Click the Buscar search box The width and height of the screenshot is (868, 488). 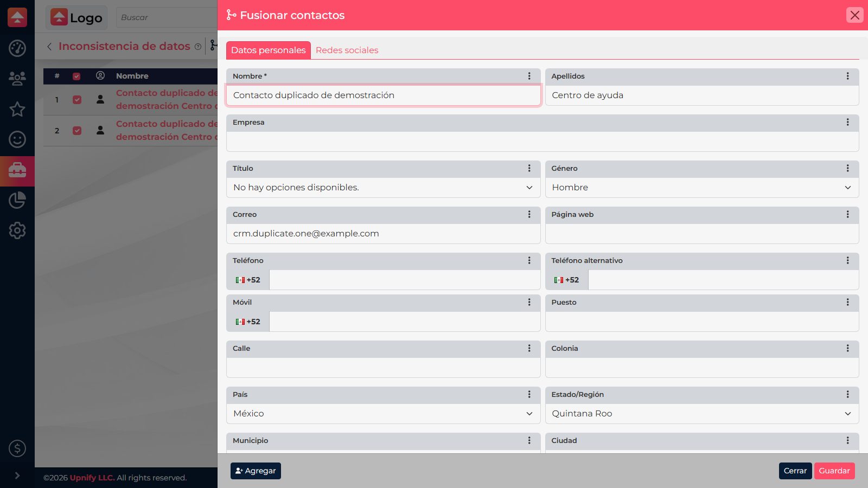pos(167,17)
